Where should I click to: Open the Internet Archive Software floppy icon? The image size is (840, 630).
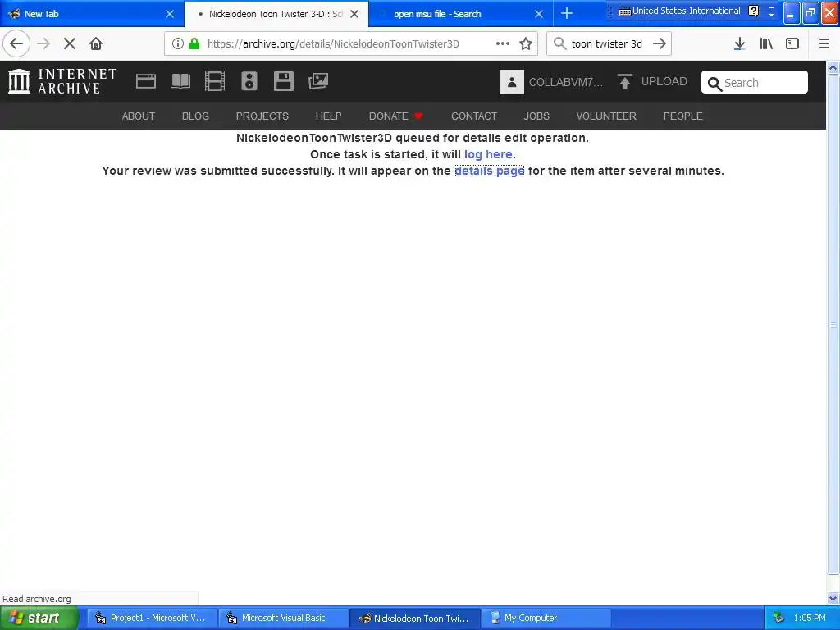pos(283,81)
